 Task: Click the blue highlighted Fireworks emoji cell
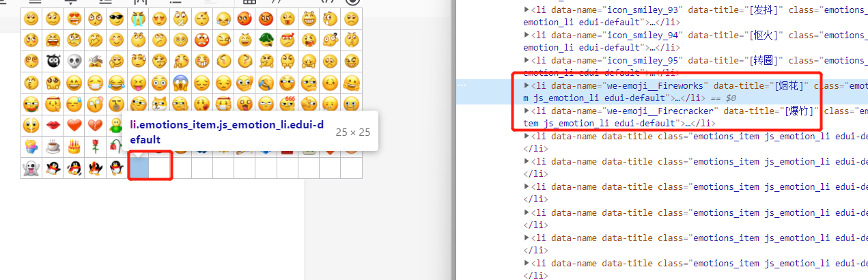pos(139,167)
